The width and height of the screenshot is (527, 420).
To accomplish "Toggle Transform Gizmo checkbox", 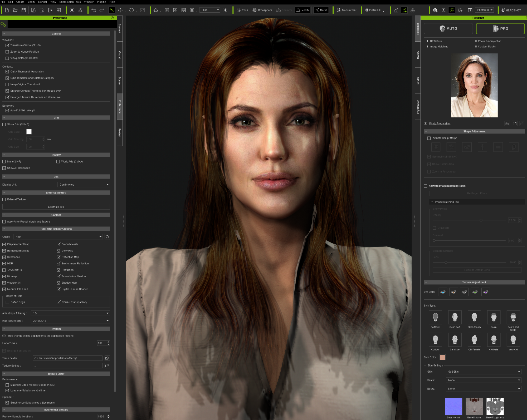I will [x=7, y=45].
